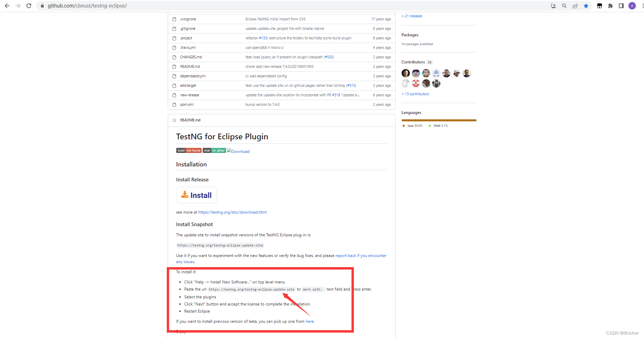Screen dimensions: 644x338
Task: Open the pom.xml file
Action: (x=187, y=104)
